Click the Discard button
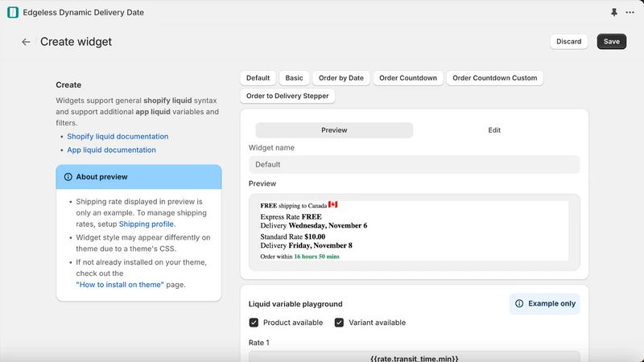This screenshot has width=644, height=362. [x=569, y=42]
